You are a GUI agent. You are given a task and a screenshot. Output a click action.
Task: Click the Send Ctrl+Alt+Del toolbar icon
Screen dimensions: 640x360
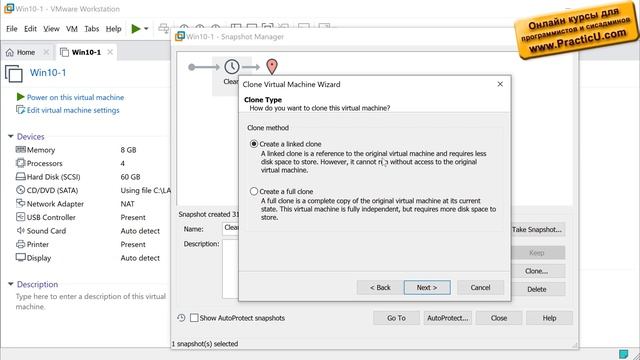164,28
